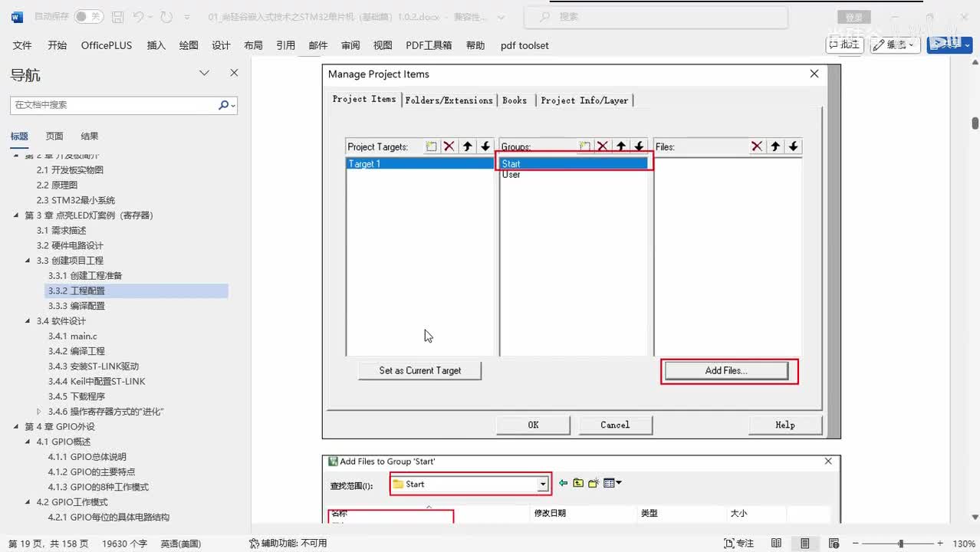This screenshot has width=980, height=552.
Task: Click the 130% zoom level
Action: click(963, 544)
